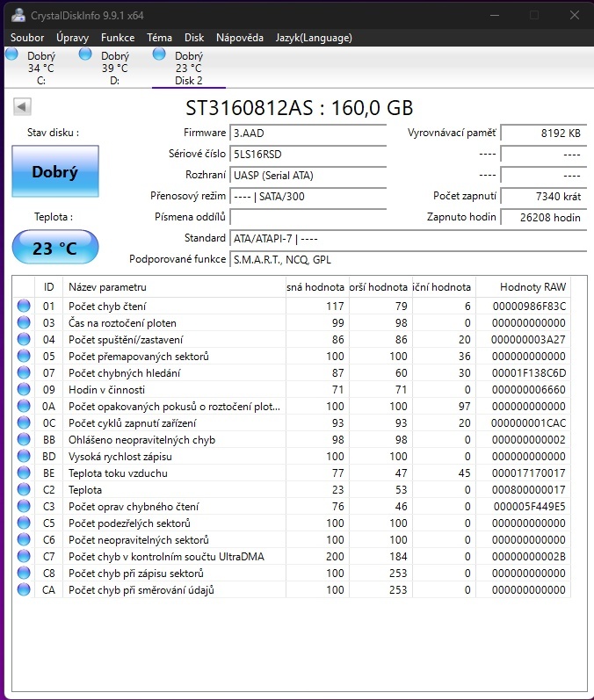Click status icon for Počet přemapovaných sektorů
The image size is (594, 700).
tap(24, 356)
